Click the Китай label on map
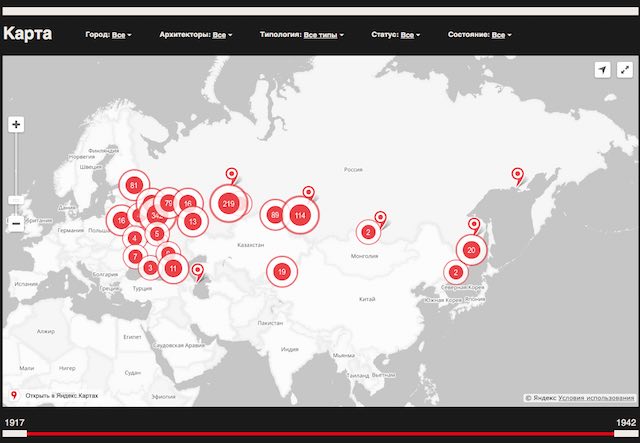Image resolution: width=640 pixels, height=443 pixels. 367,299
